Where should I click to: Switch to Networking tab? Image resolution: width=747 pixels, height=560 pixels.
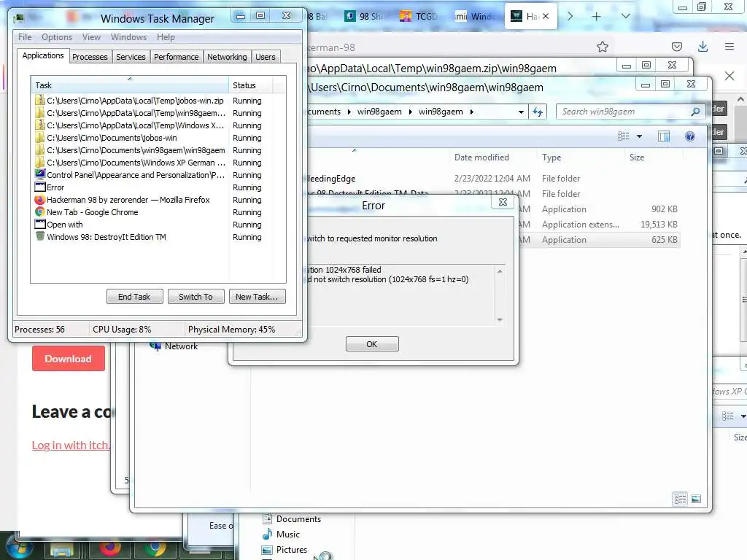coord(227,57)
